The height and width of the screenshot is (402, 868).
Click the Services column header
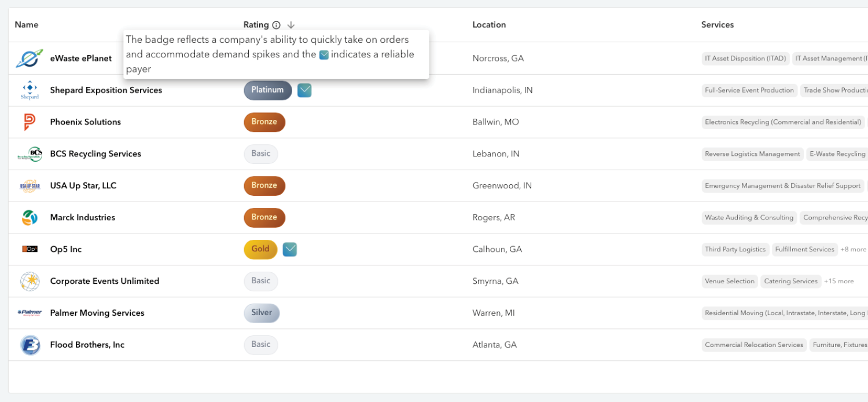click(718, 25)
